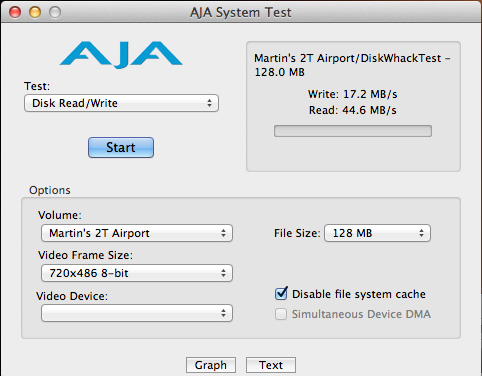Click the Video Frame Size: label
482x376 pixels.
tap(85, 255)
